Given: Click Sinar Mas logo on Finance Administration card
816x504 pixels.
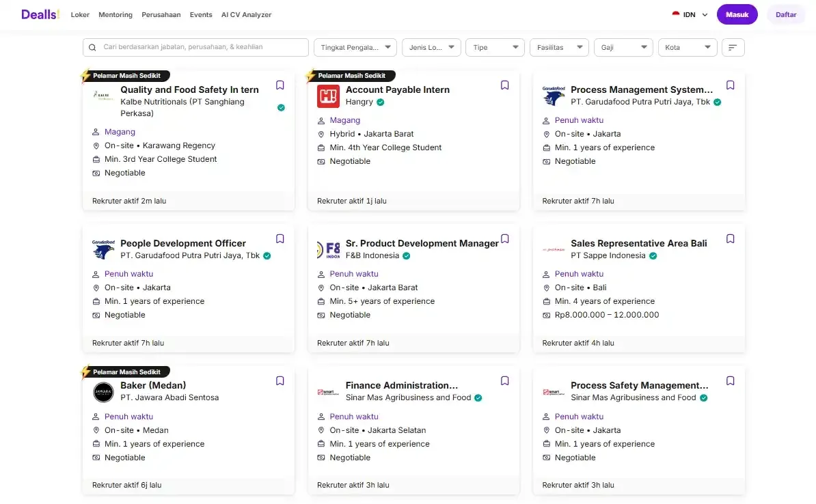Looking at the screenshot, I should pyautogui.click(x=328, y=392).
